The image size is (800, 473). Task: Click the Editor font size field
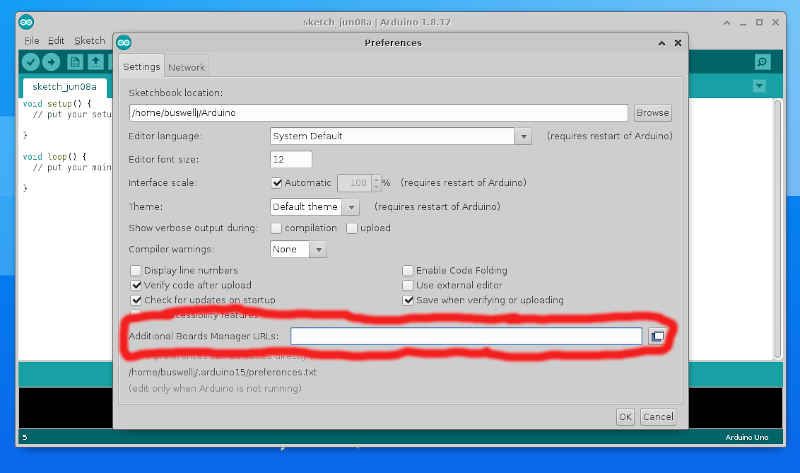[291, 159]
